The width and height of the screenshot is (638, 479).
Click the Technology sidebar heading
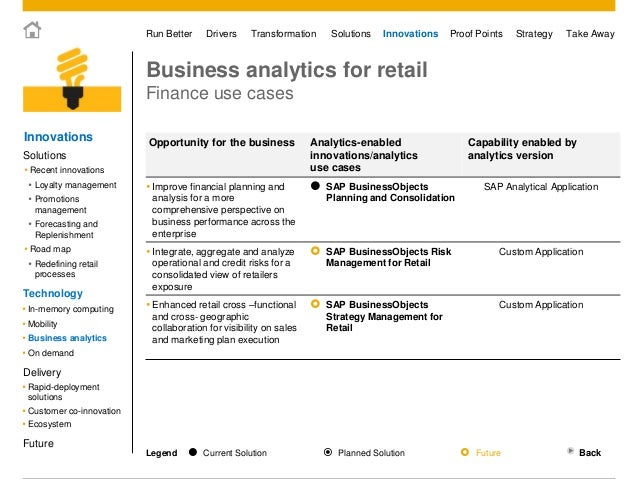(x=53, y=293)
